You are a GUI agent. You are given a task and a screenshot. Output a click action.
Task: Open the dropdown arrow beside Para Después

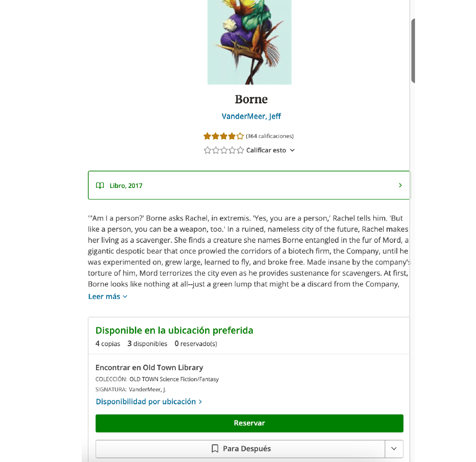click(x=394, y=449)
